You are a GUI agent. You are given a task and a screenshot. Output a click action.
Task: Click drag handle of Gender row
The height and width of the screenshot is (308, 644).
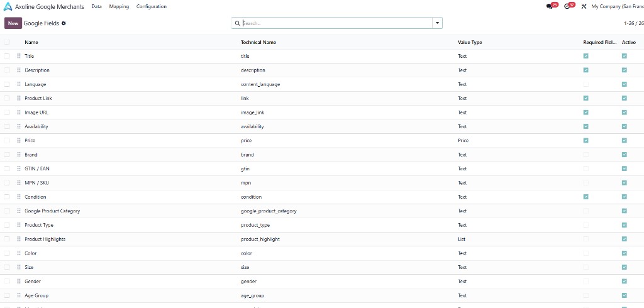point(19,282)
